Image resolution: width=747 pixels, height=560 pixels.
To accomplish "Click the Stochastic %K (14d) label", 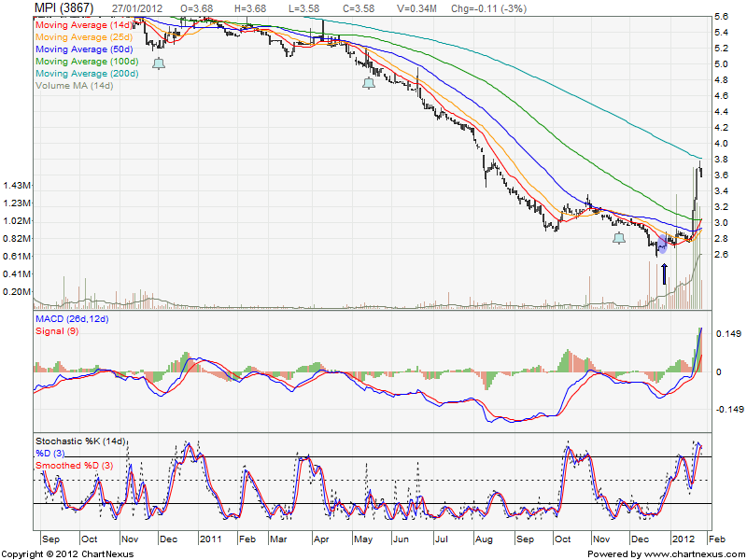I will pyautogui.click(x=80, y=441).
